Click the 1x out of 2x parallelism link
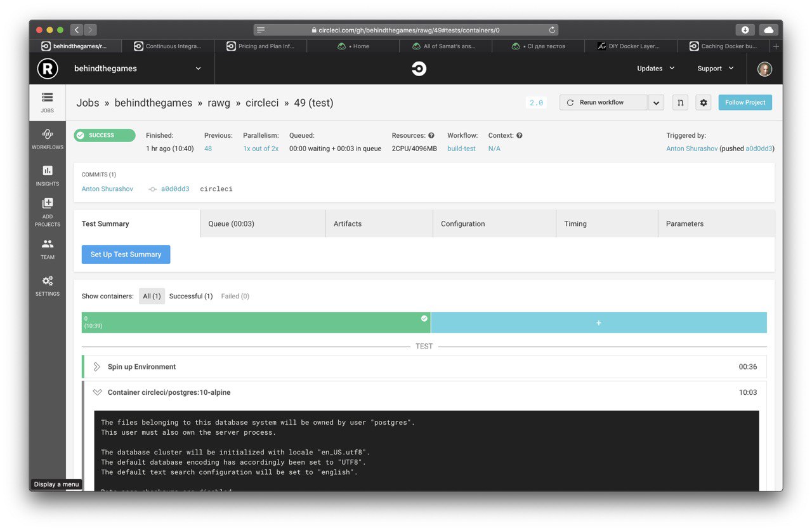 click(261, 149)
